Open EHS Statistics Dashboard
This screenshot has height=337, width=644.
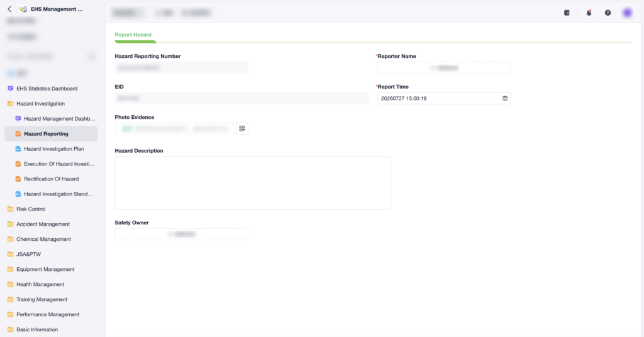tap(47, 89)
